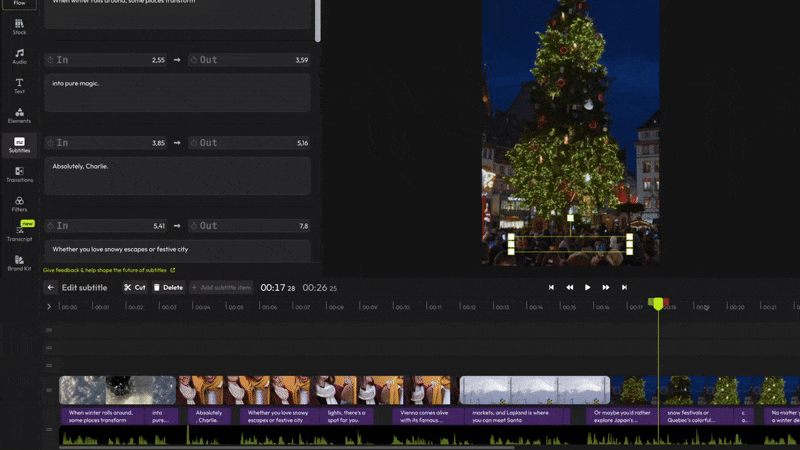
Task: Delete the selected subtitle item
Action: tap(167, 288)
